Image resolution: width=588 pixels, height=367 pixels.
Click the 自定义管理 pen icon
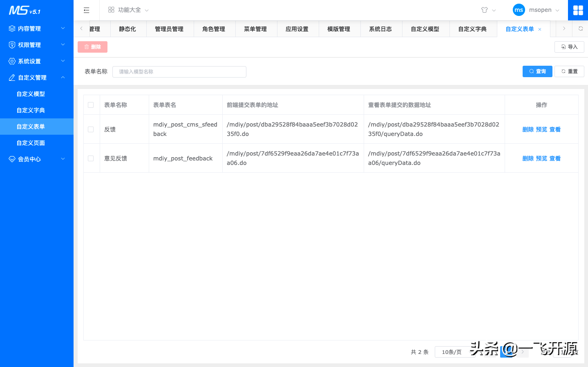(12, 77)
